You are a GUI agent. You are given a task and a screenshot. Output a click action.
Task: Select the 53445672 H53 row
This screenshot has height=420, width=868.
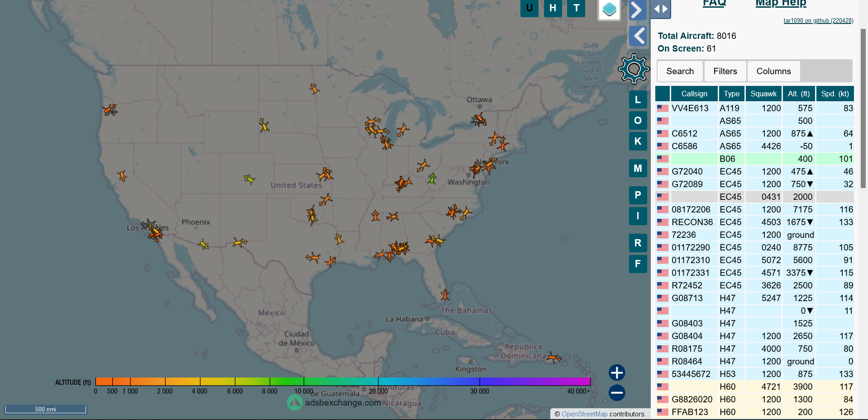(x=754, y=374)
